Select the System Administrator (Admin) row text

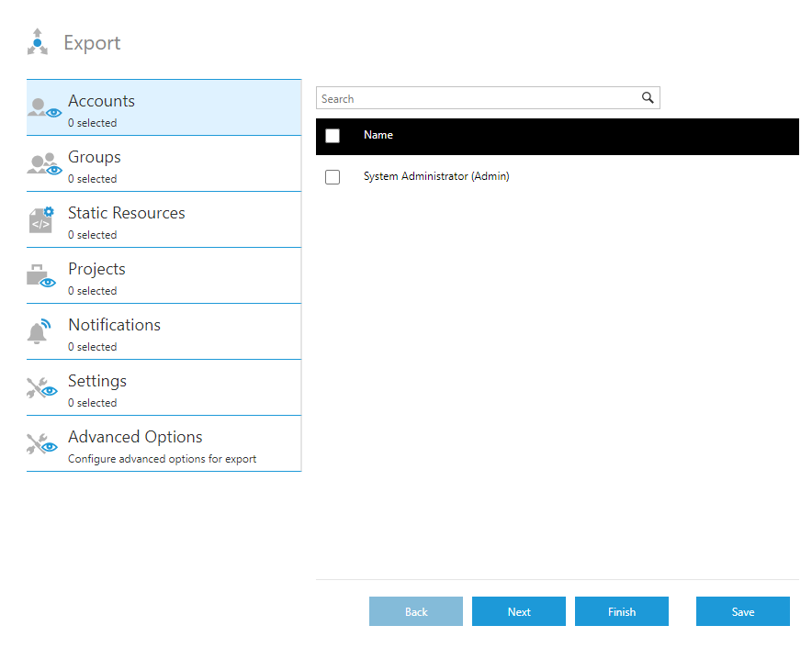click(x=436, y=176)
